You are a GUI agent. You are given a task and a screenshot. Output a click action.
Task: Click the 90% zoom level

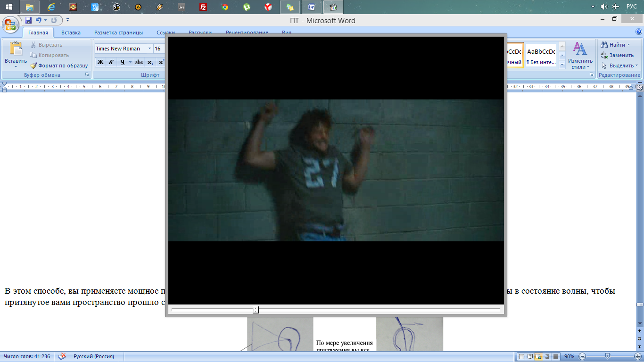(x=569, y=357)
